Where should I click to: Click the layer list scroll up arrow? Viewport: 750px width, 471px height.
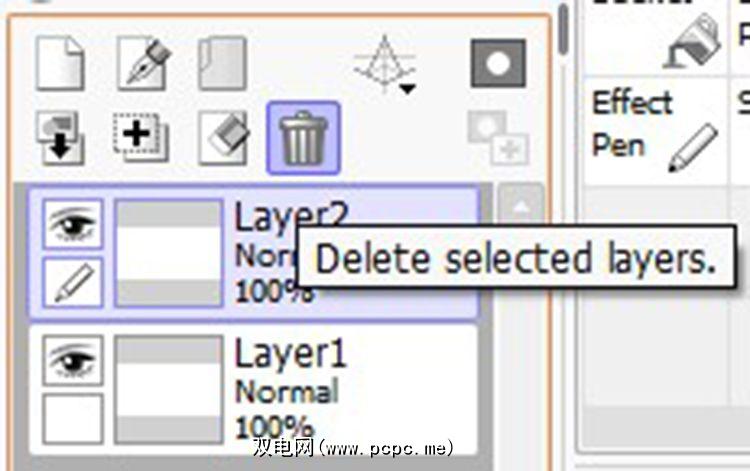pyautogui.click(x=520, y=207)
